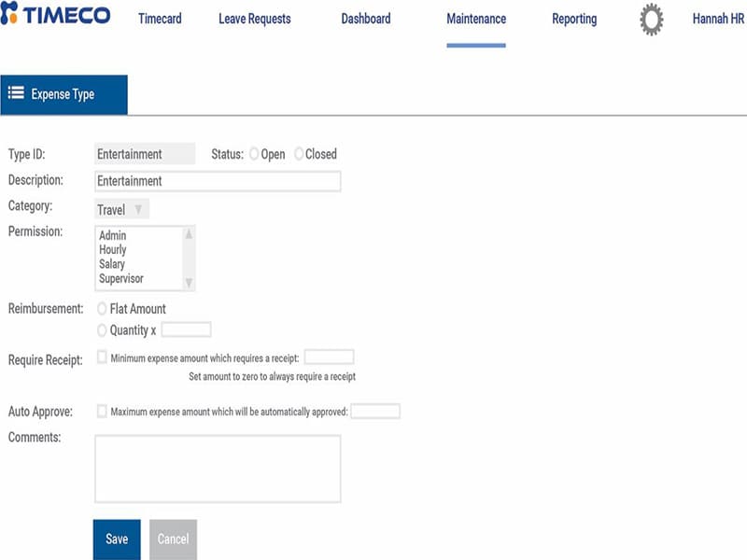Enable the Auto Approve checkbox
Viewport: 747px width, 560px height.
[x=102, y=411]
